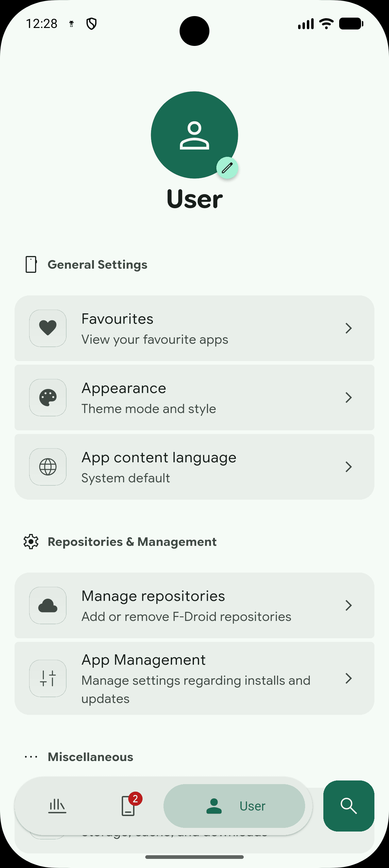
Task: Tap the globe icon for content language
Action: pyautogui.click(x=48, y=467)
